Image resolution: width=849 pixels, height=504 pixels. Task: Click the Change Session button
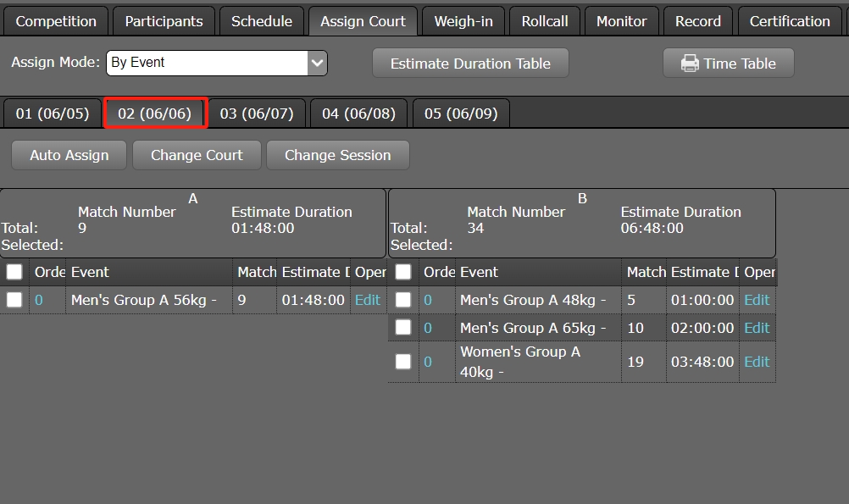[337, 155]
